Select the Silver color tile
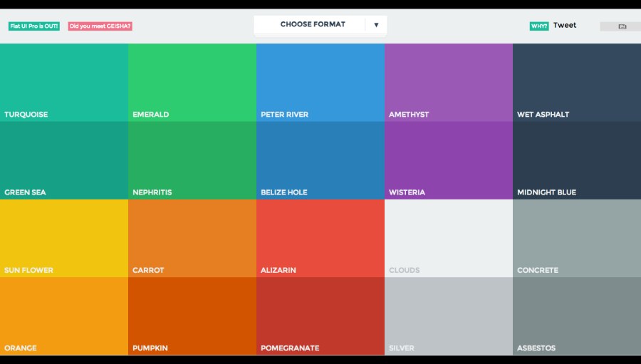 (449, 316)
